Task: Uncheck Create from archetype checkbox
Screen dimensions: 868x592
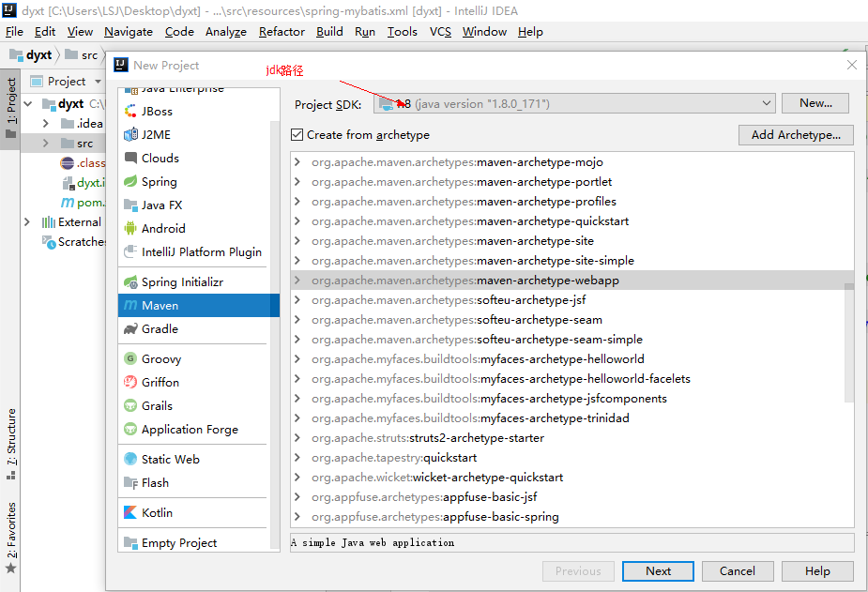Action: point(297,134)
